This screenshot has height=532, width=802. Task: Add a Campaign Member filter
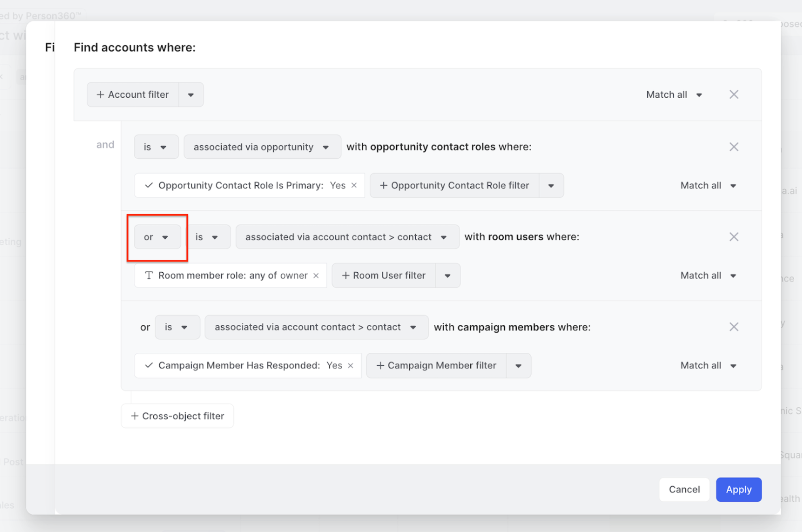[436, 366]
